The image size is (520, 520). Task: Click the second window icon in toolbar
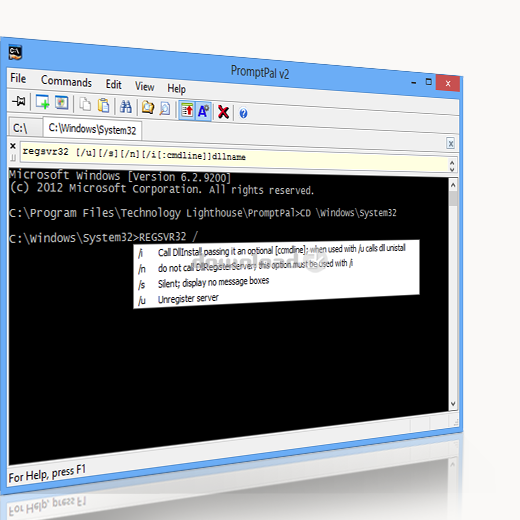tap(62, 103)
